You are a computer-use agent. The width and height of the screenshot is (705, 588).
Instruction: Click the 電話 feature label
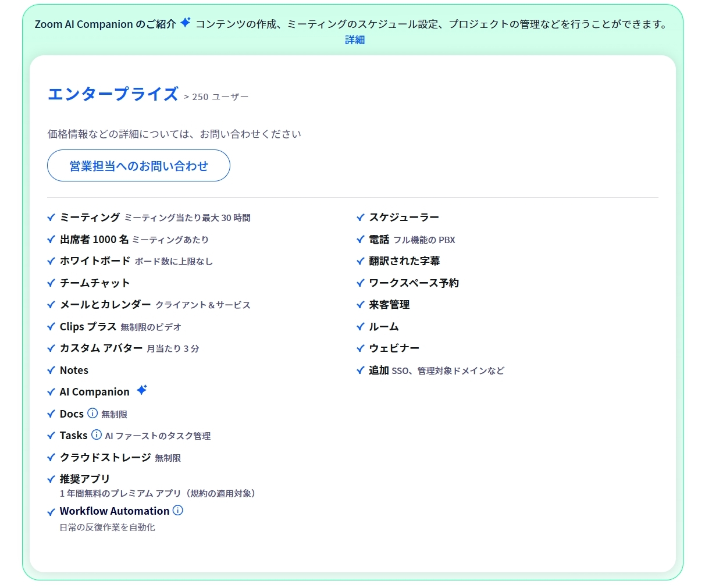pyautogui.click(x=379, y=240)
